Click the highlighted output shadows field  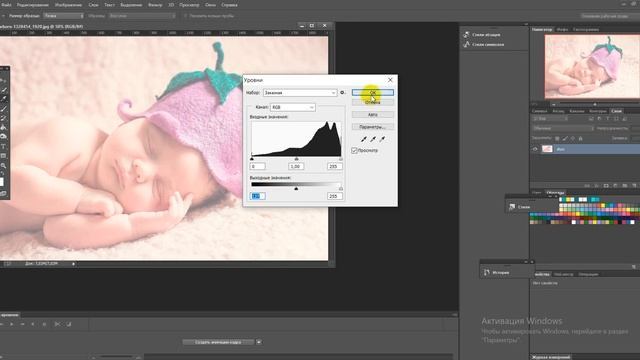(258, 196)
